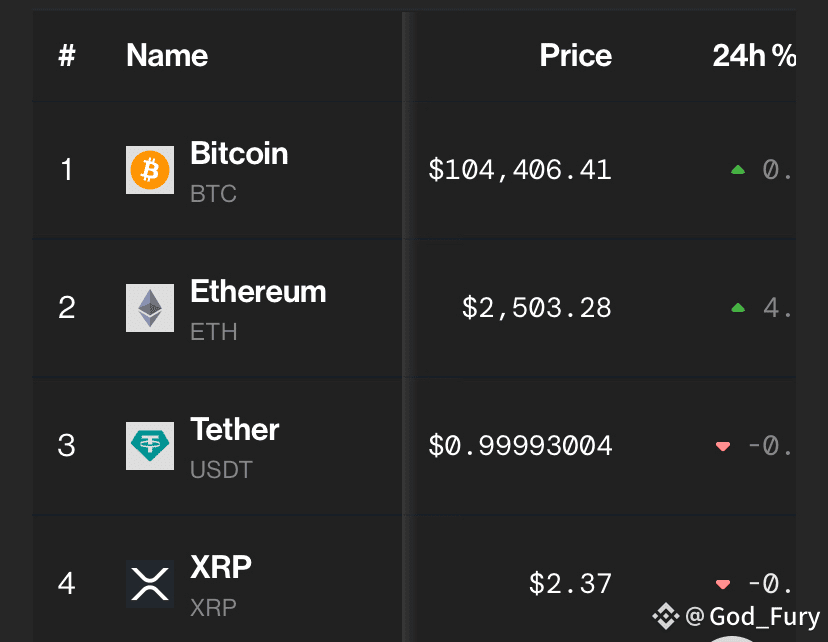This screenshot has height=642, width=828.
Task: Click the XRP logo icon
Action: pos(150,584)
